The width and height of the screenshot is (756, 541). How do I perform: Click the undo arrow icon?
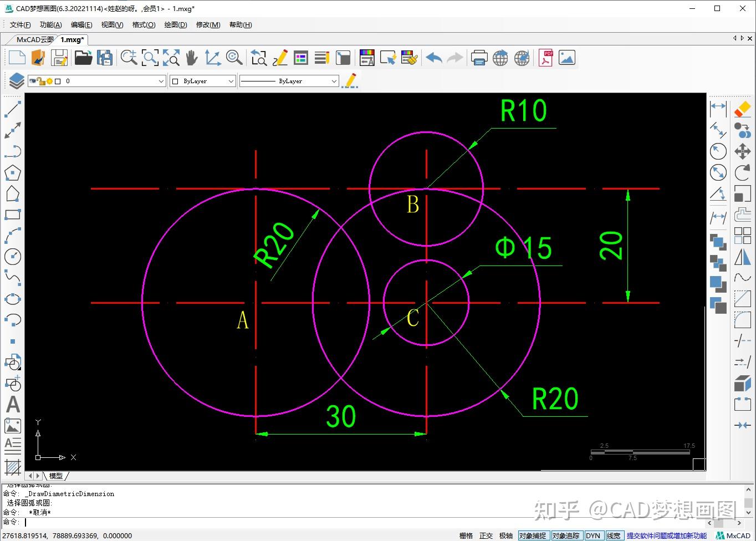[x=434, y=58]
